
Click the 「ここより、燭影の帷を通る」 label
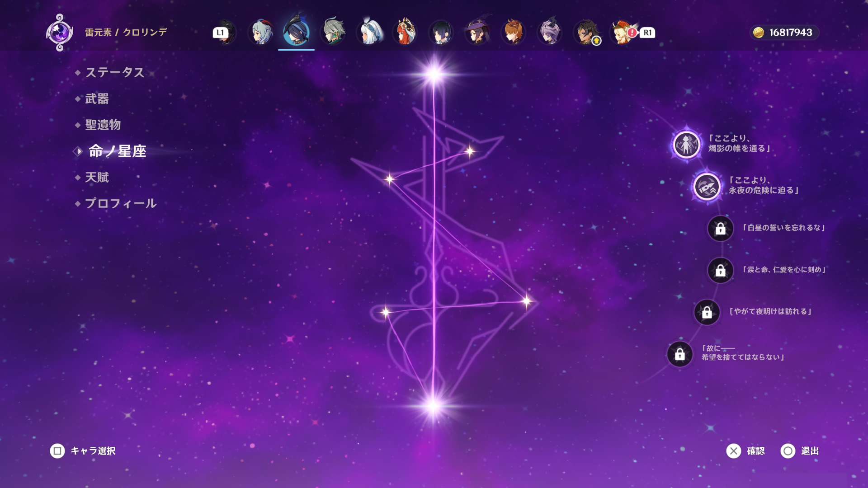739,144
